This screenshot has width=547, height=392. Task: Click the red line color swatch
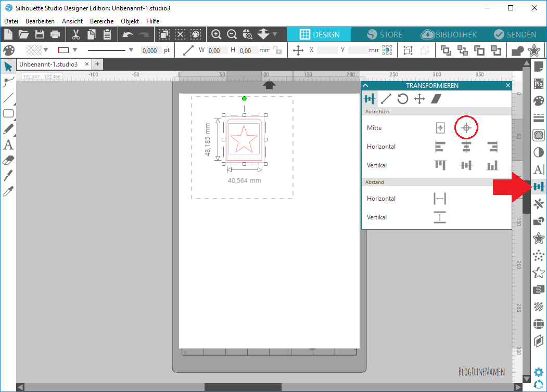pos(63,50)
